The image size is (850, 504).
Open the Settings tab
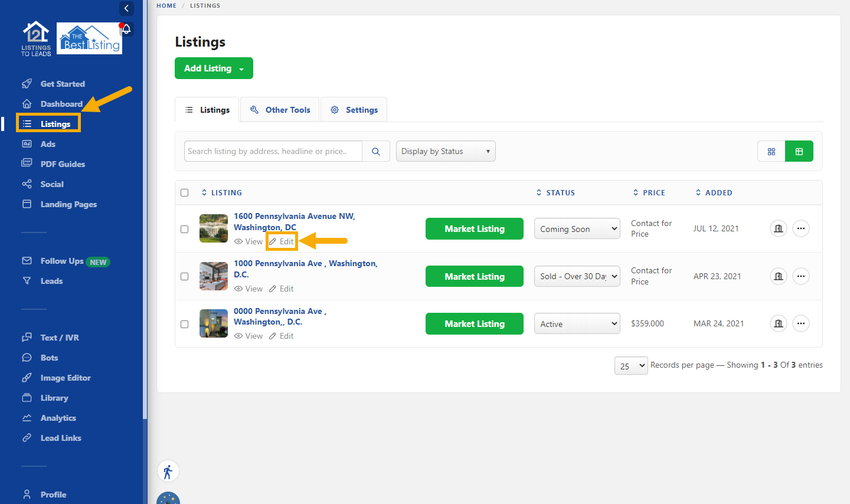tap(354, 109)
